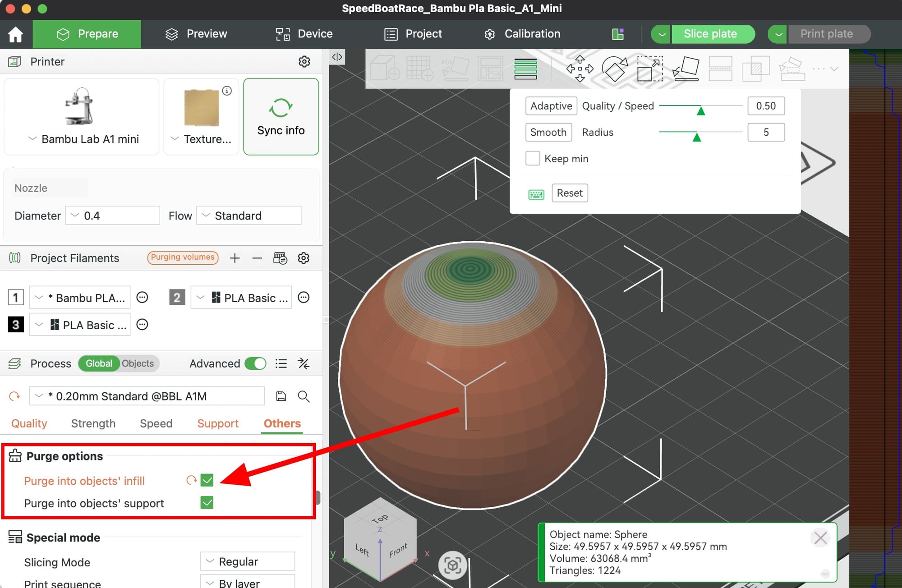Open printer settings gear icon
The height and width of the screenshot is (588, 902).
(x=304, y=61)
